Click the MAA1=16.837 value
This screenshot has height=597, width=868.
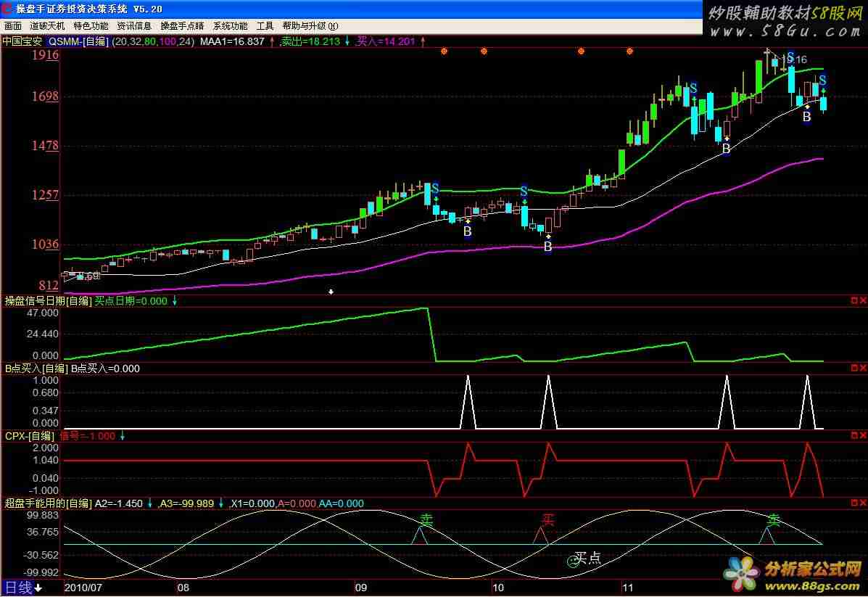click(x=232, y=41)
